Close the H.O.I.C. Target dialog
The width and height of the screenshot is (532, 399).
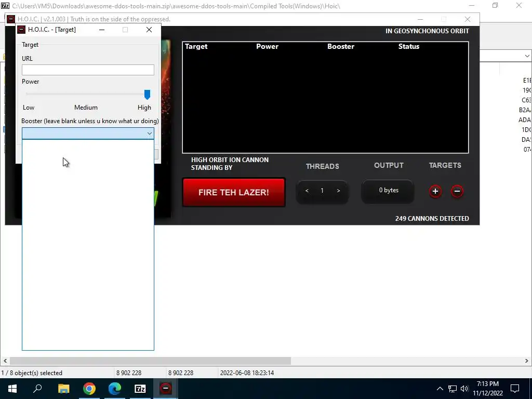[x=149, y=30]
